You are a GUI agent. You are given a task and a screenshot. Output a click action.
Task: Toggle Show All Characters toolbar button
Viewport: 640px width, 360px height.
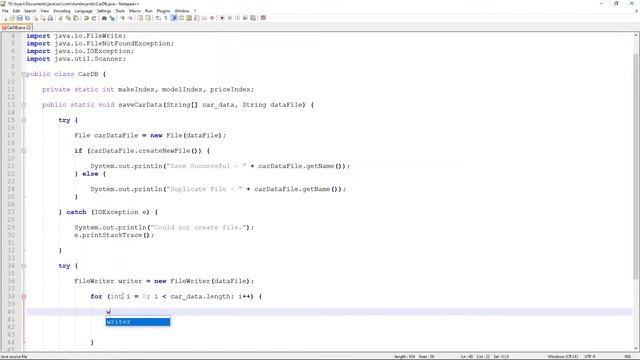[x=166, y=18]
